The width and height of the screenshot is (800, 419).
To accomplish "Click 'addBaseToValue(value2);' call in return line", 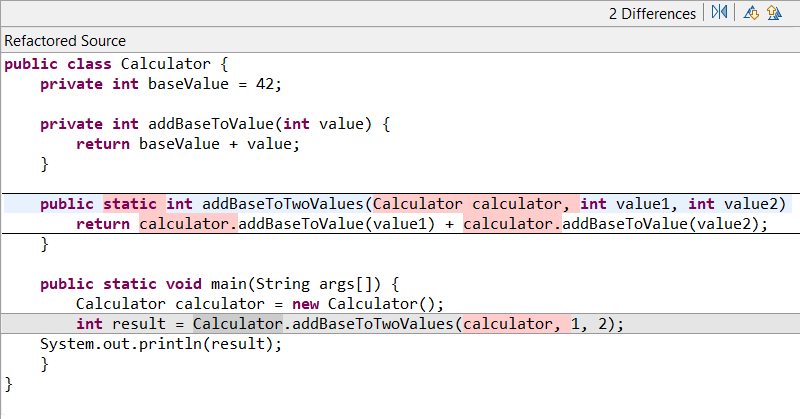I will click(x=665, y=224).
